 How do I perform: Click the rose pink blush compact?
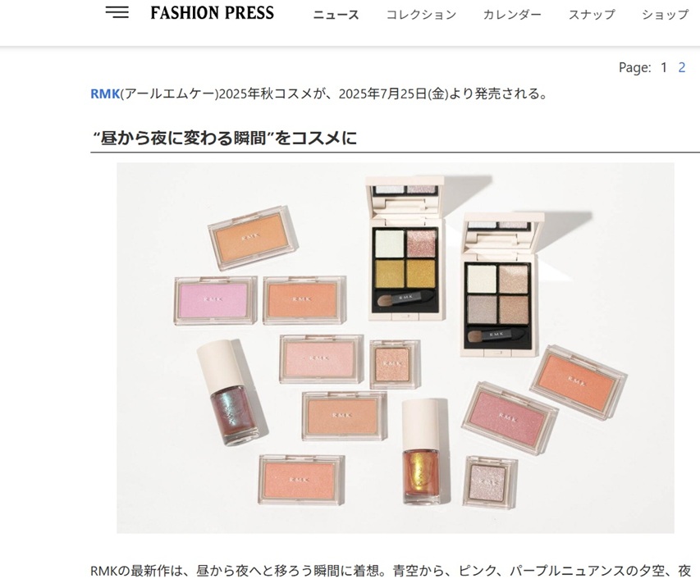point(510,418)
